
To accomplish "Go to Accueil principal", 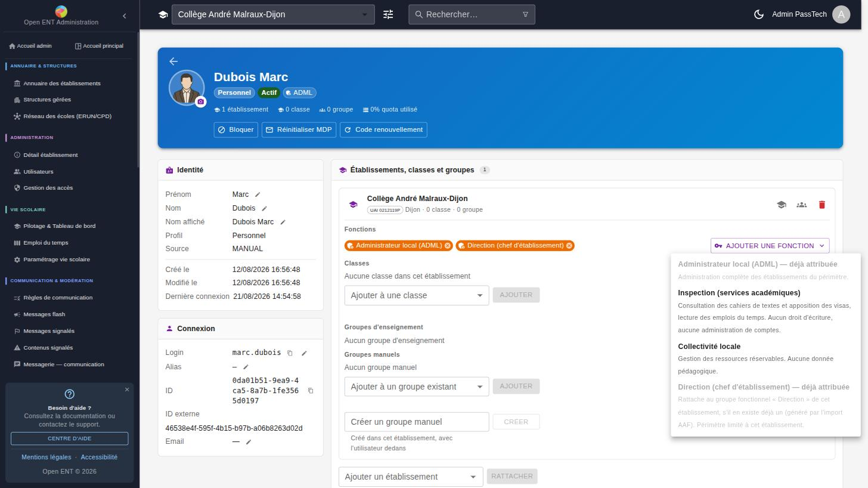I will click(x=99, y=46).
